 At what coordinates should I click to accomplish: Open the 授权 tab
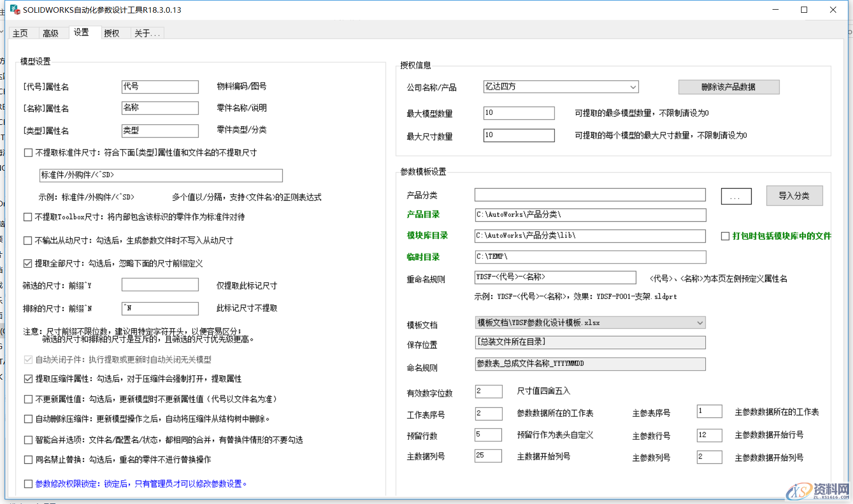tap(112, 33)
